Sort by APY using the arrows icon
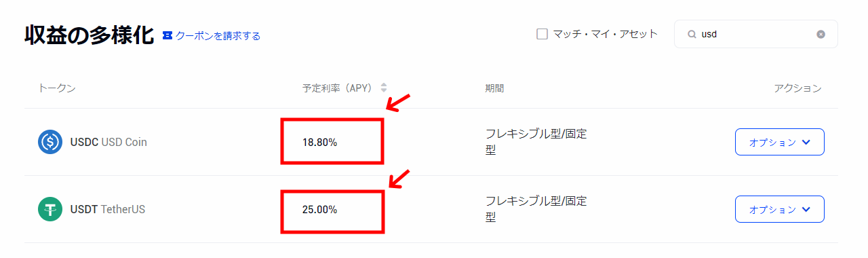 click(x=384, y=88)
